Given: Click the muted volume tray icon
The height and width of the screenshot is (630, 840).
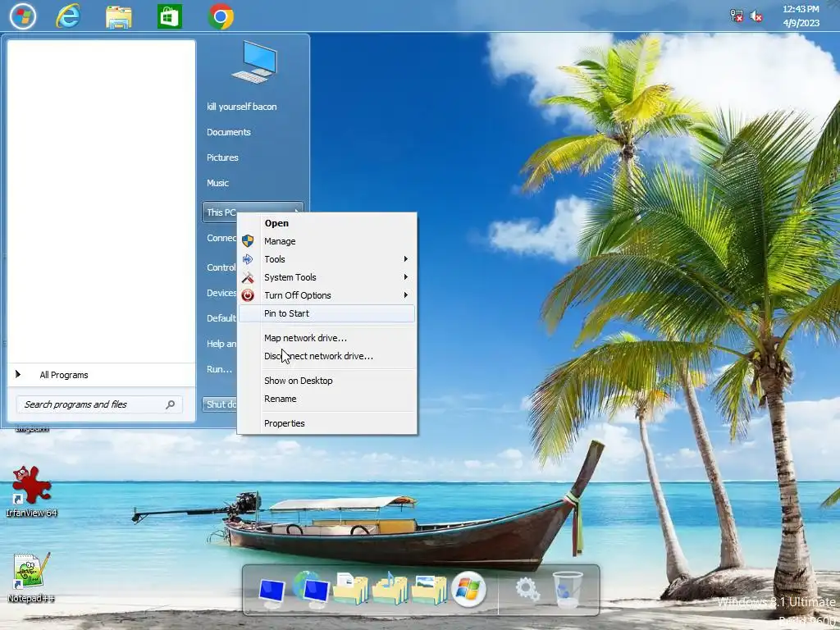Looking at the screenshot, I should pos(756,16).
